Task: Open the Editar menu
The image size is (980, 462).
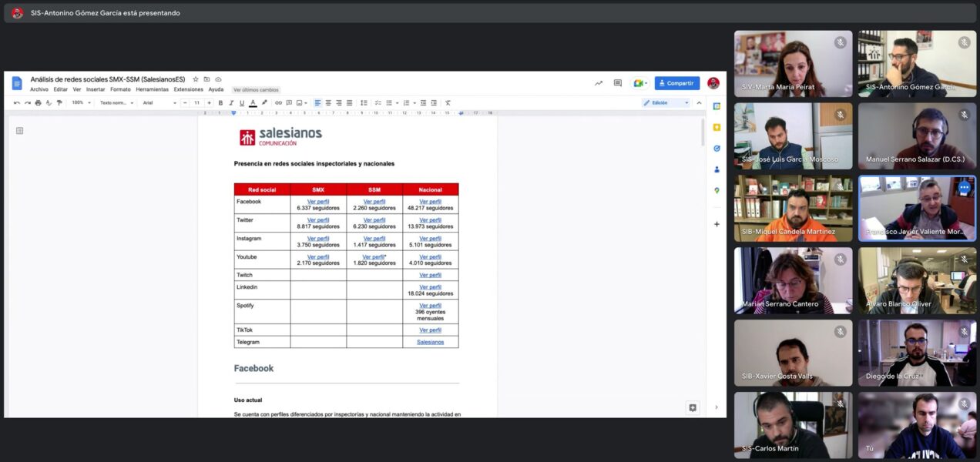Action: click(61, 89)
